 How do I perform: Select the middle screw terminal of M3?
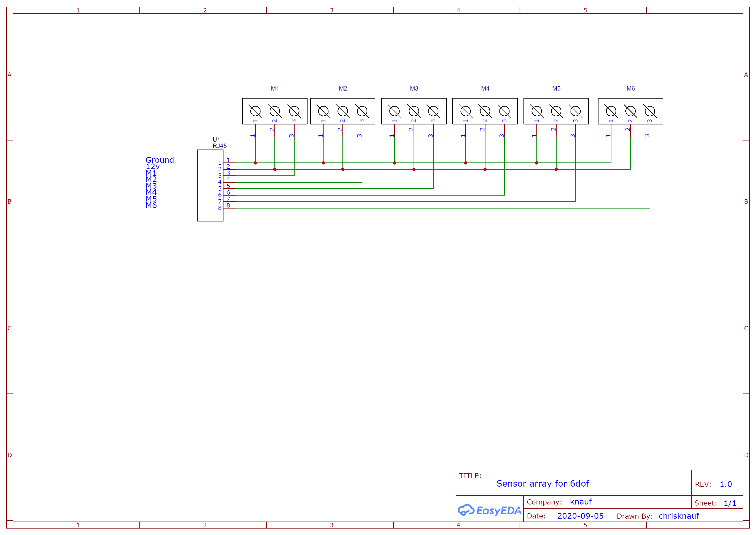tap(414, 111)
